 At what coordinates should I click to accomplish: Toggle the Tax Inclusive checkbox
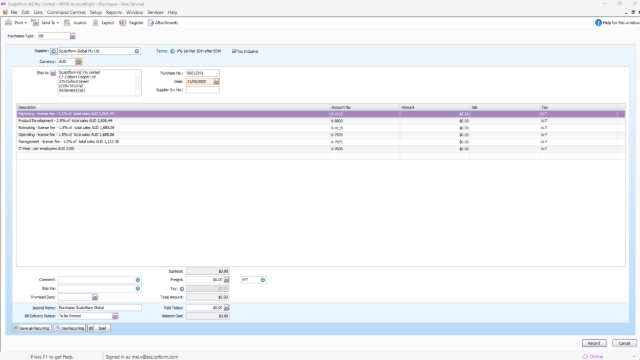(x=234, y=51)
